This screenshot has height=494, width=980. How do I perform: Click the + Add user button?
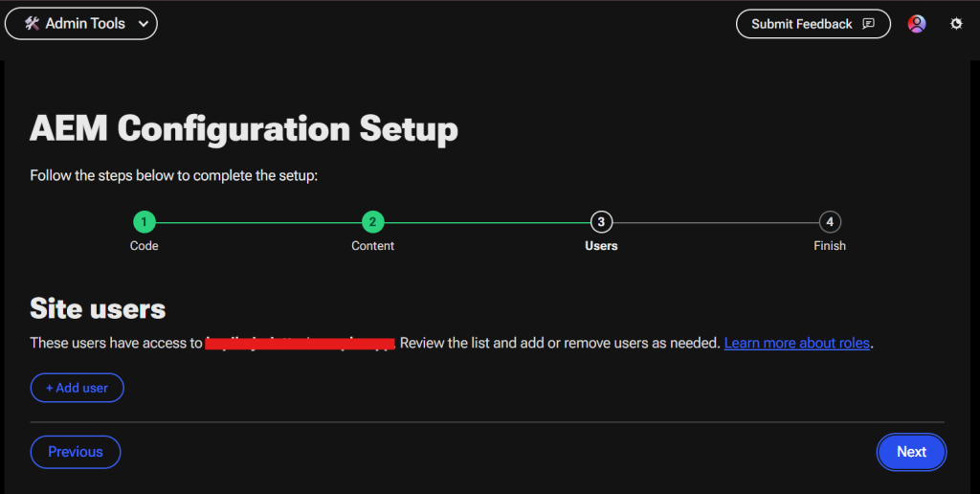coord(77,388)
